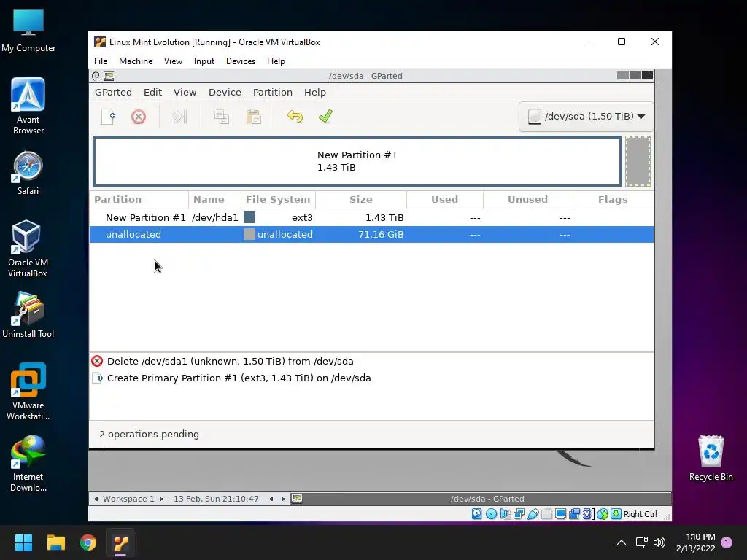
Task: Click the mouse integration icon in VirtualBox status bar
Action: pos(602,514)
